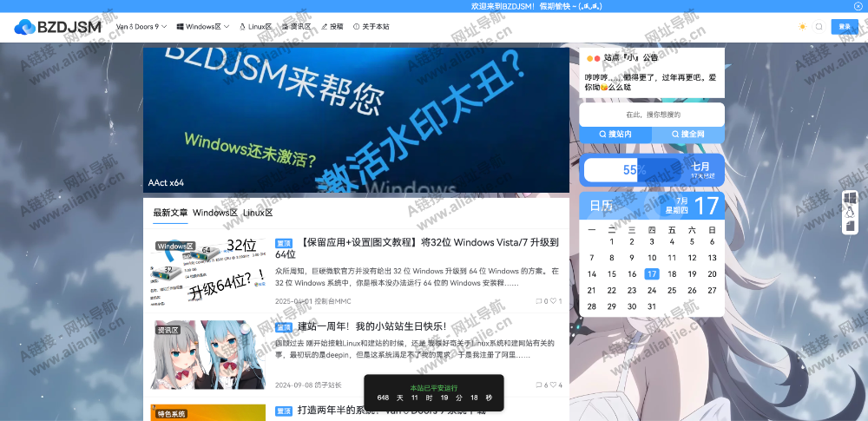Click the 本站已平安运行 uptime popup
Viewport: 868px width, 421px height.
point(433,392)
